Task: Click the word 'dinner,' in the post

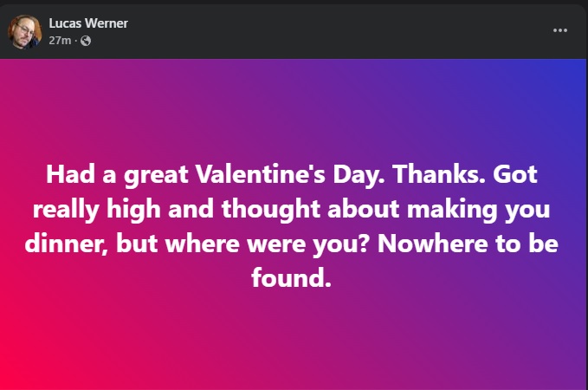Action: tap(66, 244)
